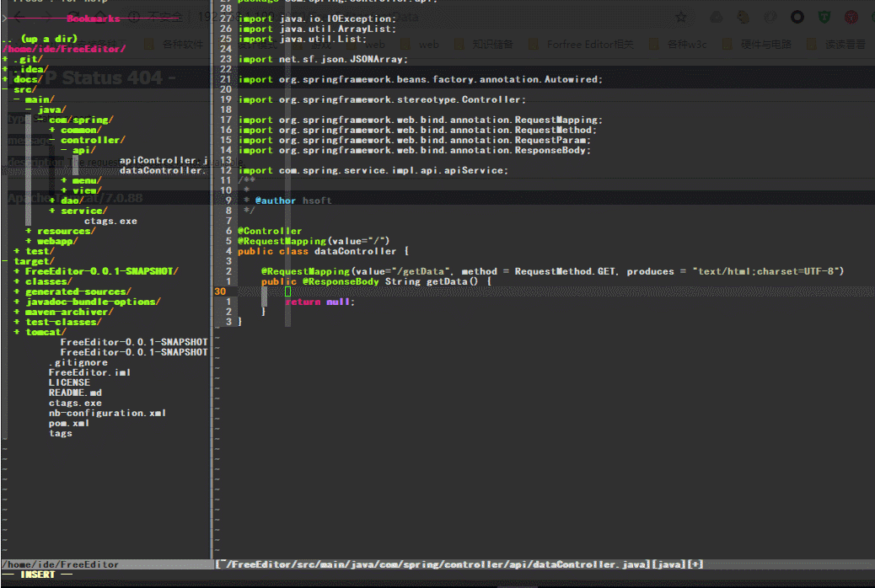Click the black ring extension icon in the browser
Image resolution: width=875 pixels, height=588 pixels.
(x=797, y=18)
